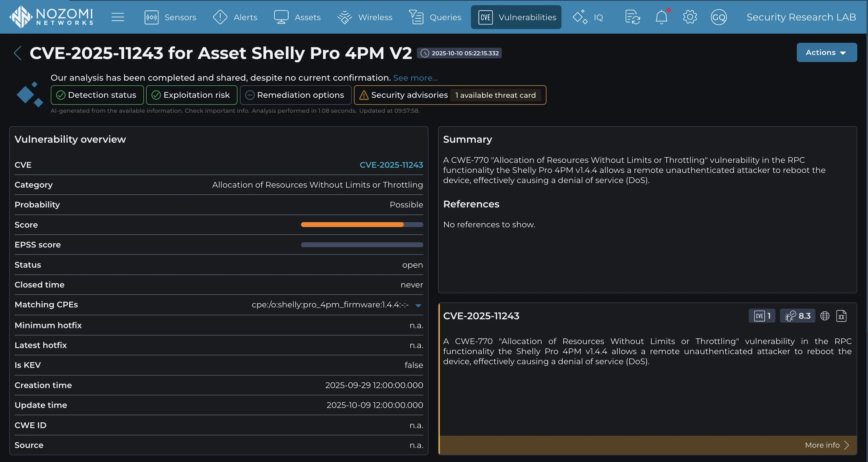Expand More info on threat card

click(x=826, y=445)
